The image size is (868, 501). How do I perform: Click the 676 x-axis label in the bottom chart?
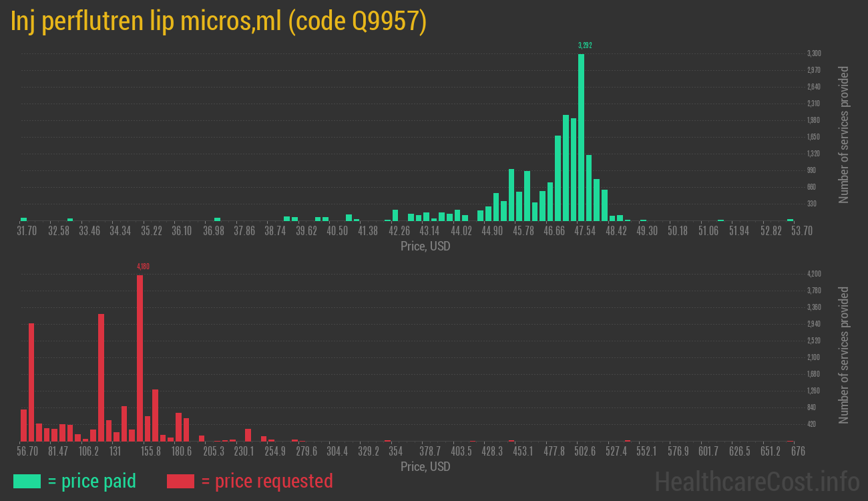coord(797,452)
